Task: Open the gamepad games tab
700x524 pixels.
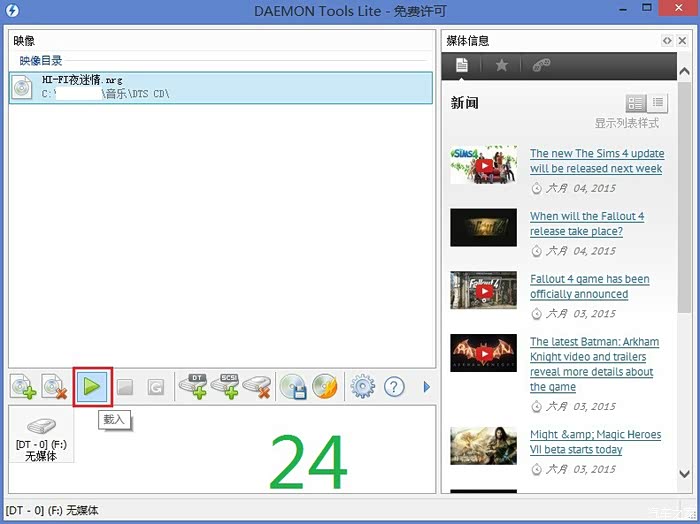Action: (541, 66)
